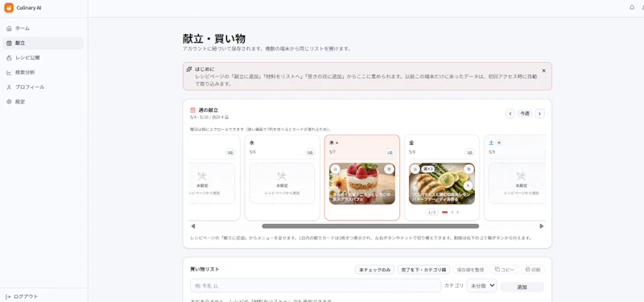This screenshot has width=644, height=302.
Task: Toggle the 未チェックのみ filter
Action: pyautogui.click(x=374, y=270)
